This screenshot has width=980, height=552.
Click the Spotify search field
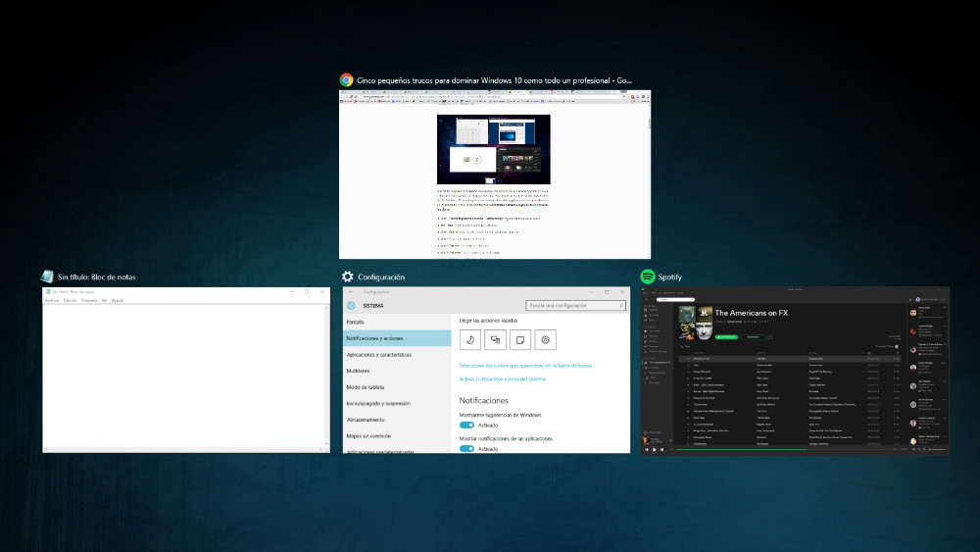pyautogui.click(x=675, y=299)
